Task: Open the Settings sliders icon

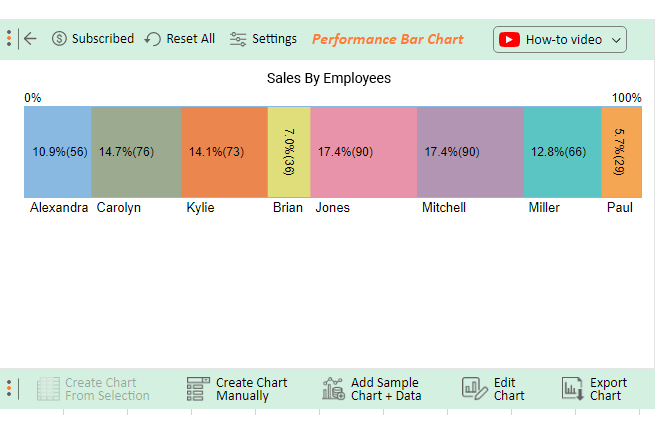Action: pyautogui.click(x=238, y=39)
